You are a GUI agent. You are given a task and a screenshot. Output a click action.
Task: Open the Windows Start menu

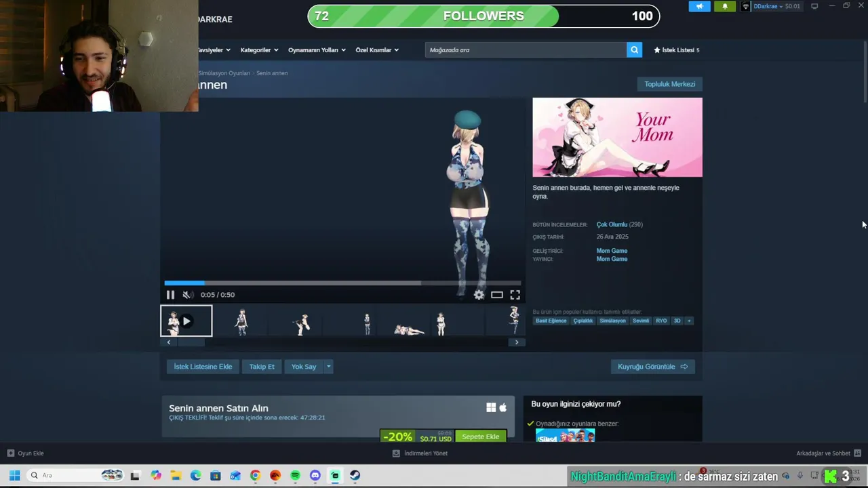(x=14, y=476)
